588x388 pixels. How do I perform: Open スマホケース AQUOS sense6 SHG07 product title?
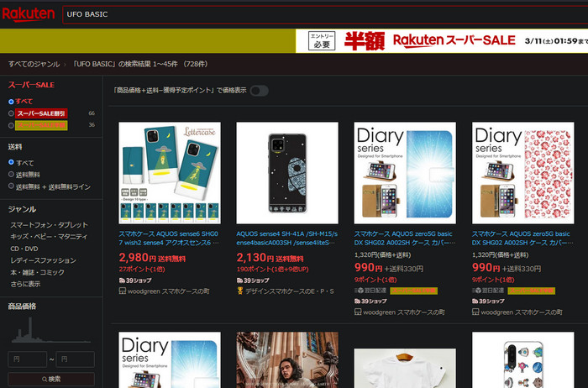tap(169, 238)
